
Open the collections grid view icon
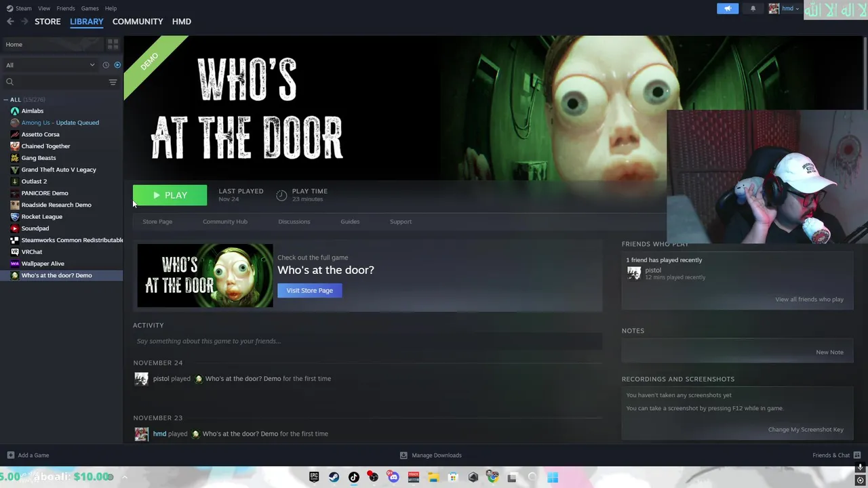point(113,44)
